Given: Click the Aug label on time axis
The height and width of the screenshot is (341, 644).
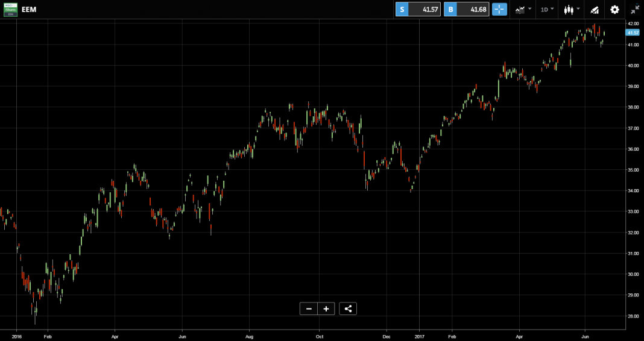Looking at the screenshot, I should pos(249,337).
